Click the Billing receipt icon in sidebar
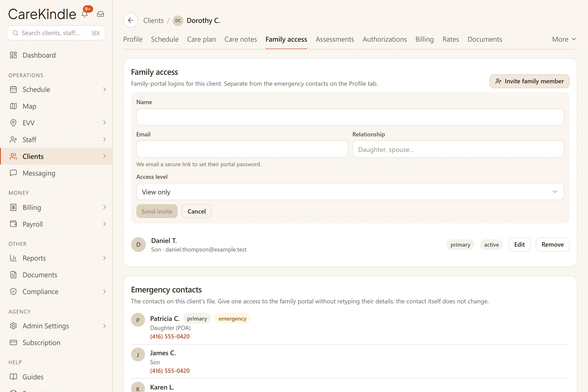 pyautogui.click(x=13, y=207)
